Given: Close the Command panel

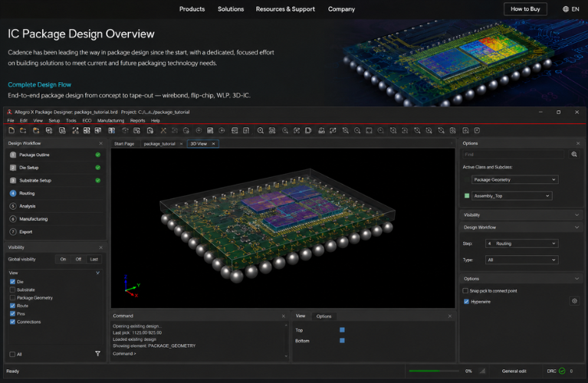Looking at the screenshot, I should click(x=283, y=316).
